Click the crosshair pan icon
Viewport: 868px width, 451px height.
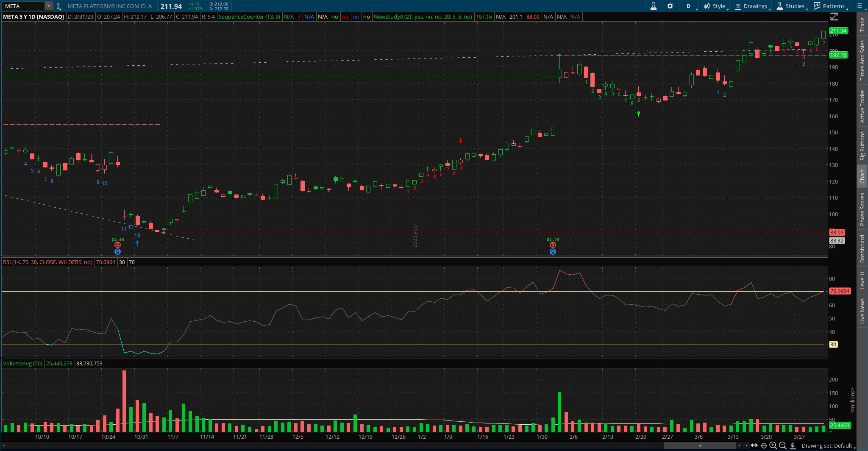coord(764,445)
